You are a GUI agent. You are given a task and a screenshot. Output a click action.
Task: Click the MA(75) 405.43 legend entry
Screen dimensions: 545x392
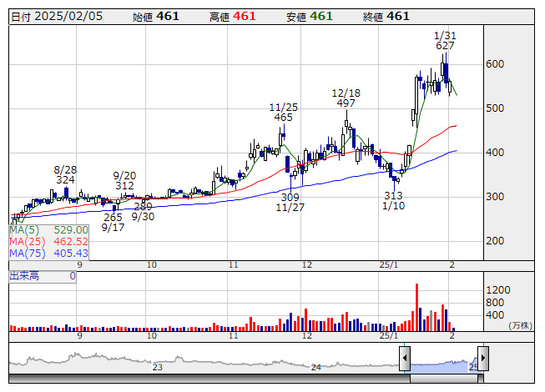click(x=48, y=253)
